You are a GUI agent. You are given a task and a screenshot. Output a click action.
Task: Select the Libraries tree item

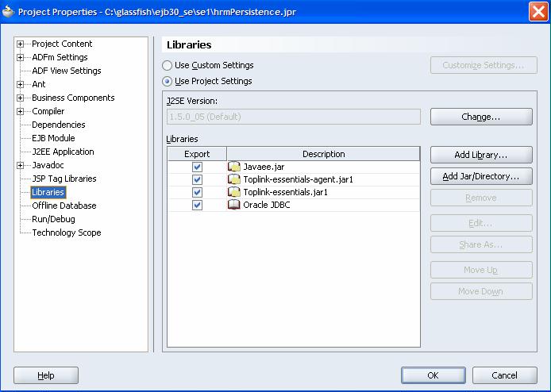[x=48, y=192]
